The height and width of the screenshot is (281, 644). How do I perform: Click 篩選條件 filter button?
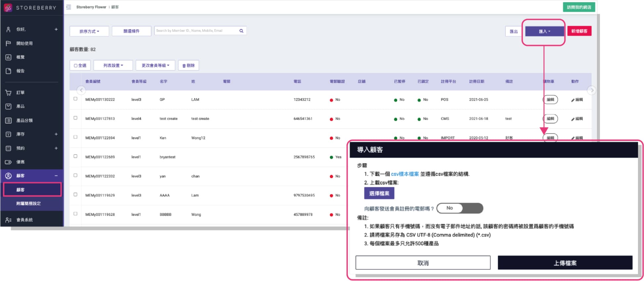[x=131, y=31]
